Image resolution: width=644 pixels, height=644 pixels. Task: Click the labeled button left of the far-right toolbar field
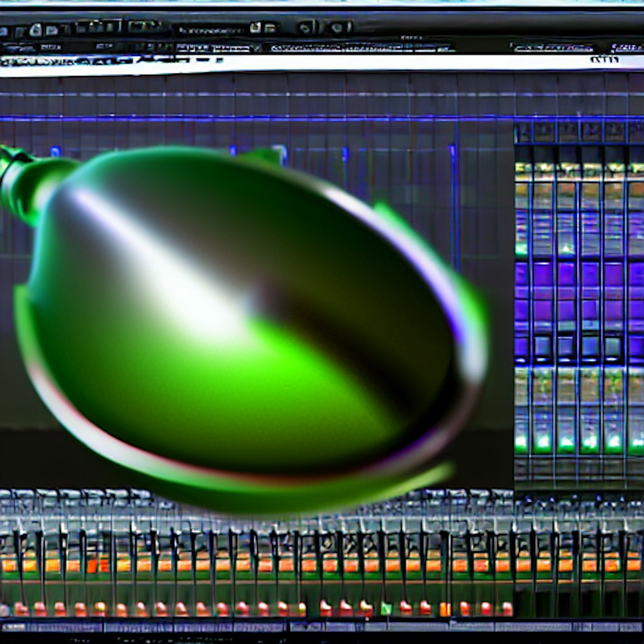tap(552, 48)
